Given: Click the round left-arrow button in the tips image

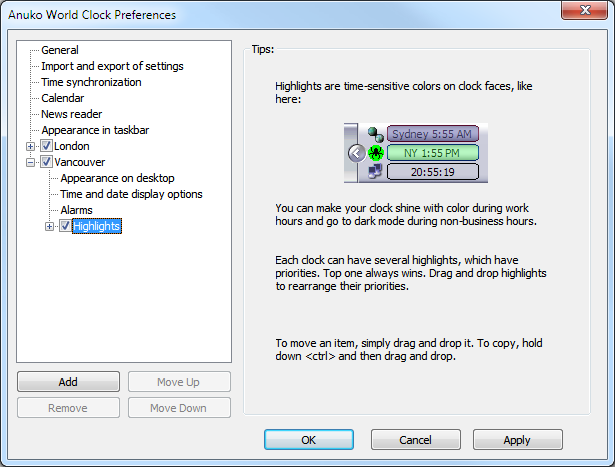Looking at the screenshot, I should point(357,153).
